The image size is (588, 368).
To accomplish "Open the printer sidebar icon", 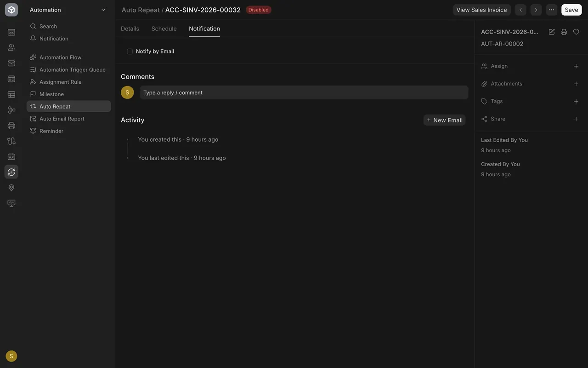I will (x=11, y=126).
